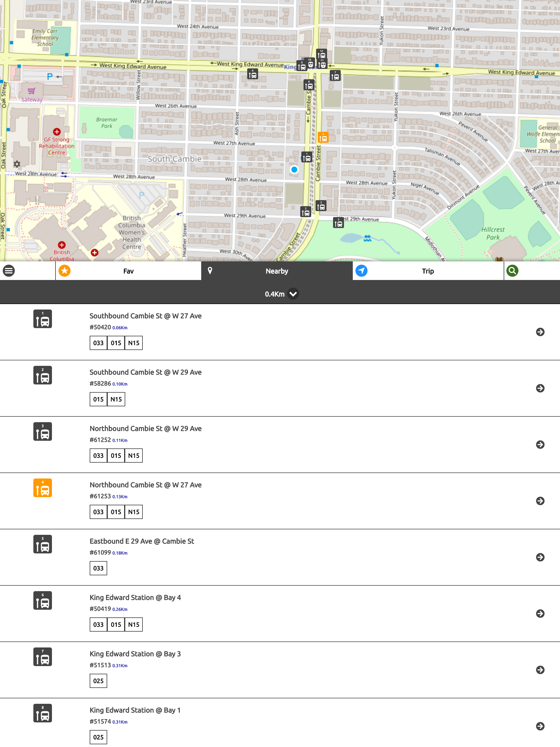Click the orange star favorites icon
Viewport: 560px width, 747px height.
65,271
